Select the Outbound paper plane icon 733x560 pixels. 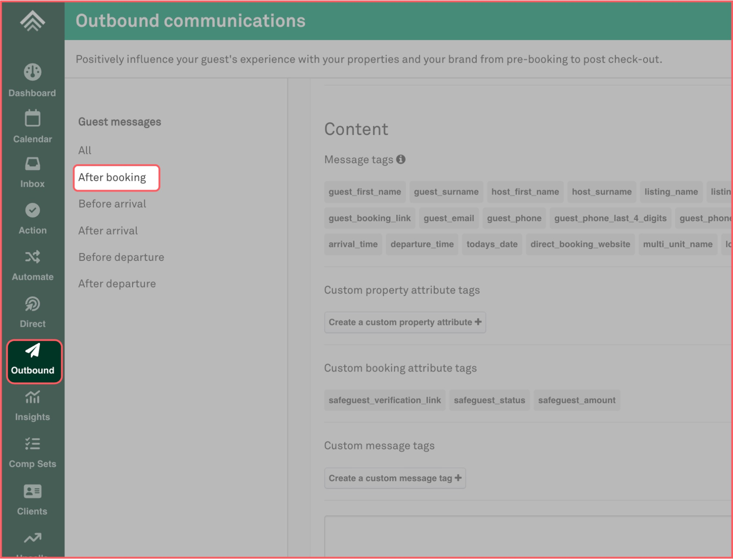pos(32,351)
